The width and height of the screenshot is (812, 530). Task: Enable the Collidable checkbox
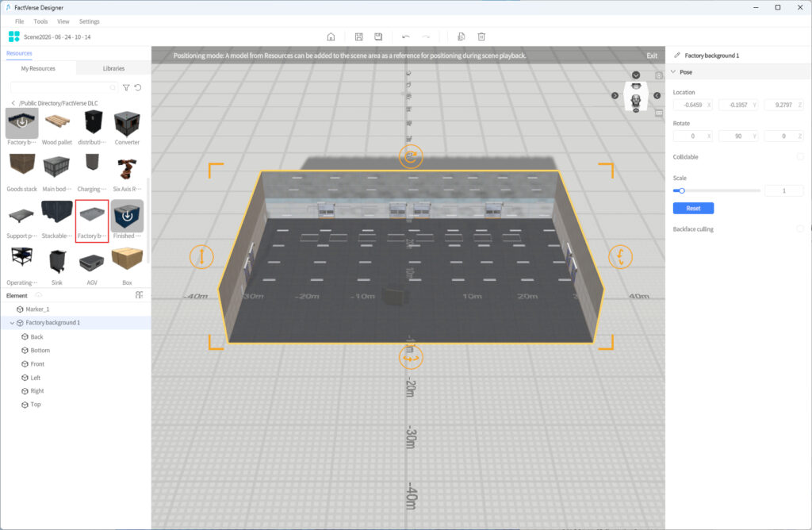tap(800, 156)
